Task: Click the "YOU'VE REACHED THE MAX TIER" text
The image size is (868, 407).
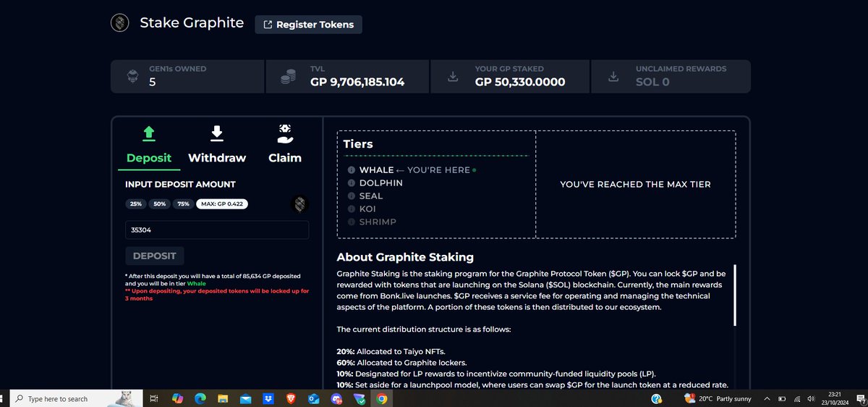Action: tap(635, 185)
